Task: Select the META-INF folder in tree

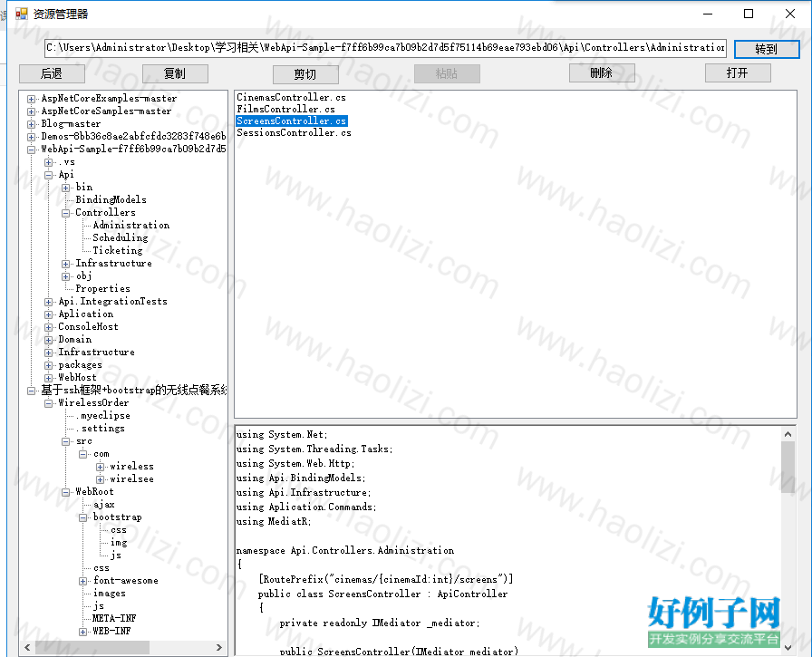Action: click(x=114, y=619)
